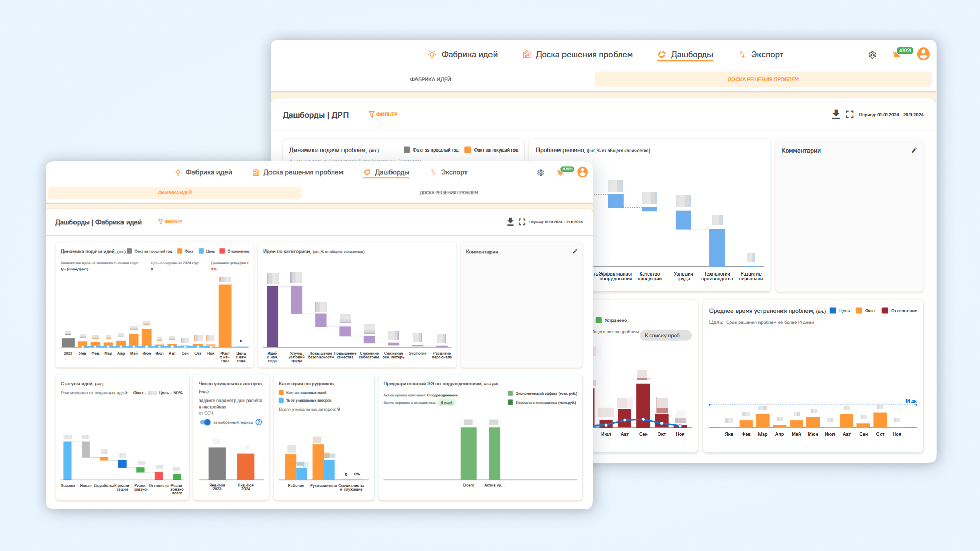This screenshot has height=551, width=980.
Task: Click К списку проб… button
Action: click(x=665, y=335)
